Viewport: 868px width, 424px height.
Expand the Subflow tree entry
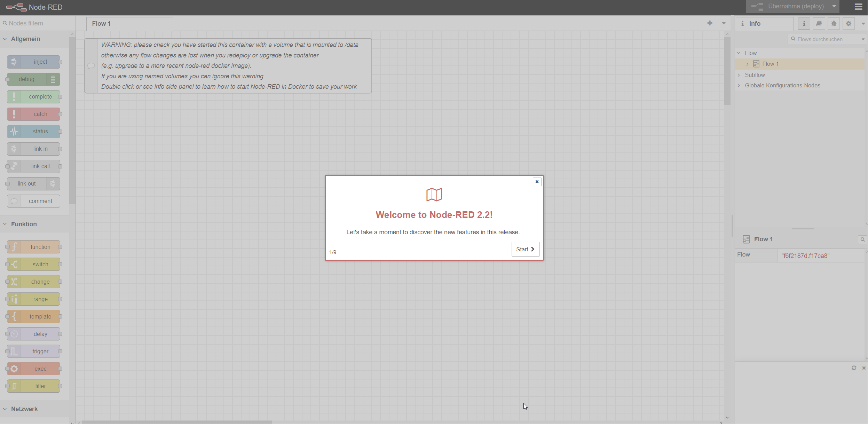739,75
